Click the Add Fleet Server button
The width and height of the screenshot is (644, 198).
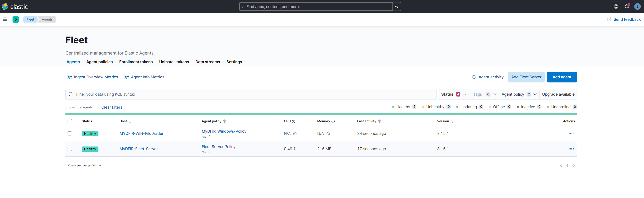[x=526, y=77]
